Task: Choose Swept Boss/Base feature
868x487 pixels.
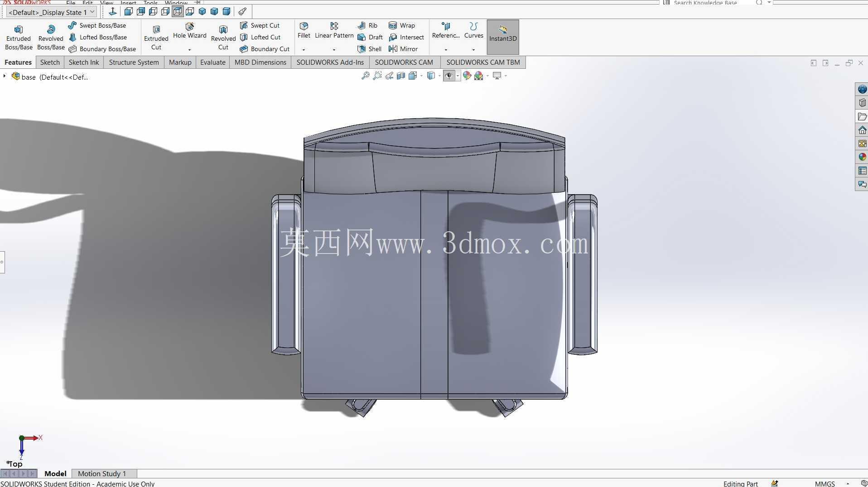Action: (x=97, y=25)
